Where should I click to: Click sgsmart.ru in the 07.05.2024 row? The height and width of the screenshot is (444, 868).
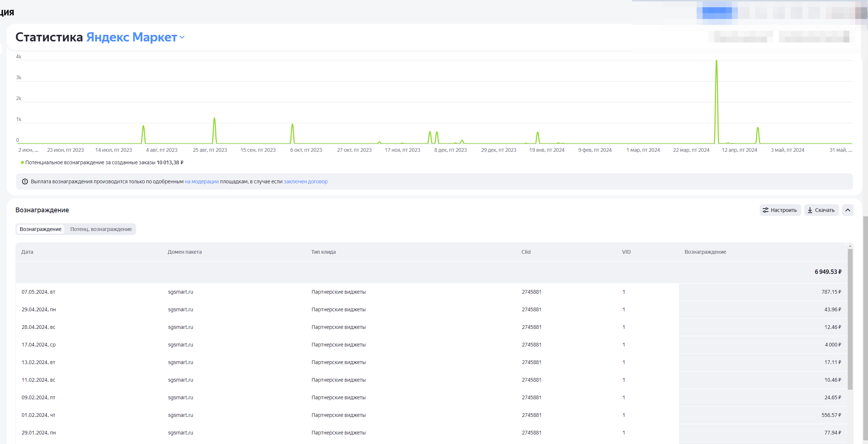coord(181,292)
